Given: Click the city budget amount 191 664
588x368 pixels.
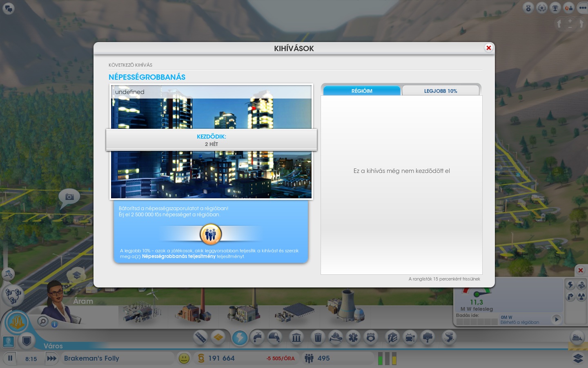Looking at the screenshot, I should coord(221,358).
